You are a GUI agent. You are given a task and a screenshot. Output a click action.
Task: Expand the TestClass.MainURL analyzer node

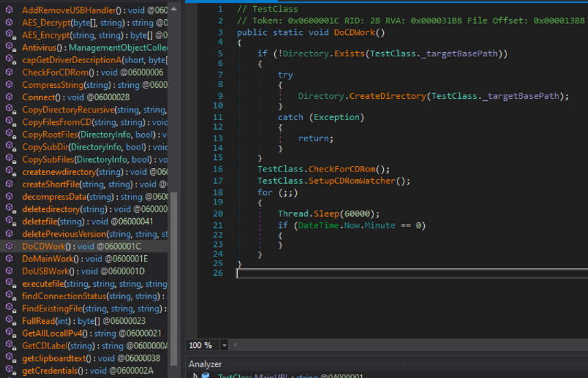[x=195, y=375]
